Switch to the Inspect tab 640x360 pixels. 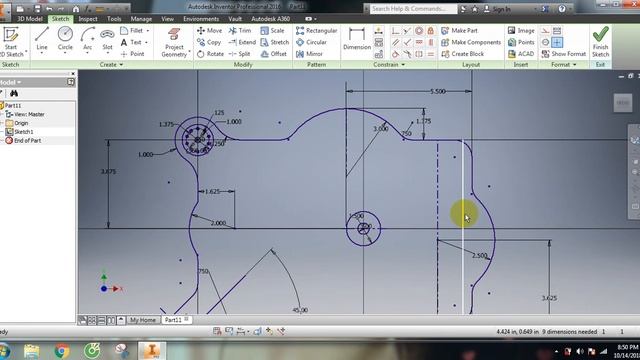(x=88, y=19)
